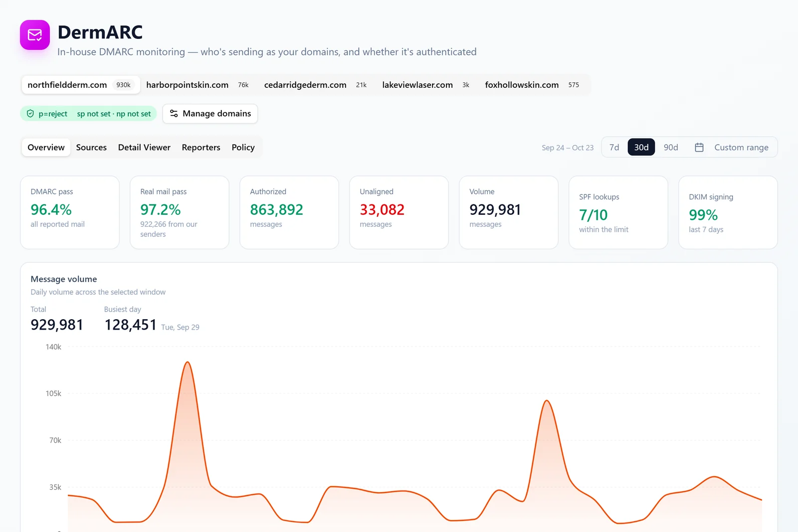Screen dimensions: 798x532
Task: Click the Authorized 863,892 messages card
Action: 289,212
